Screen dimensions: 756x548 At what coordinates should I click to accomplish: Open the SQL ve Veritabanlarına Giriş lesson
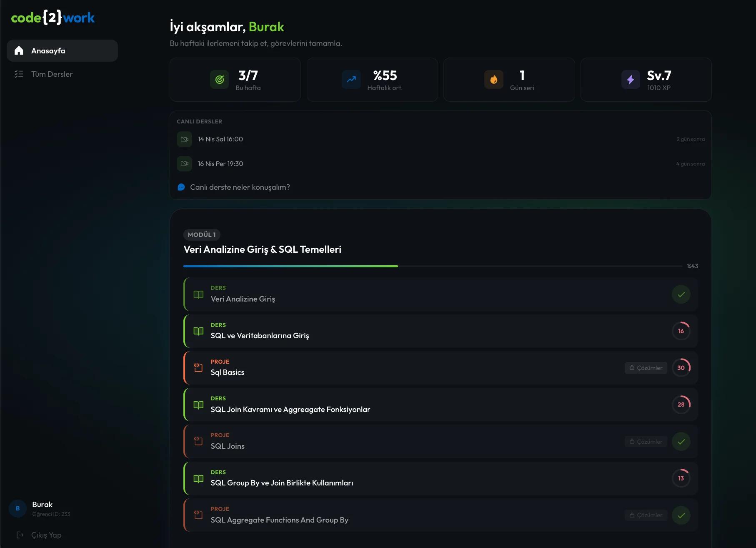pyautogui.click(x=260, y=336)
